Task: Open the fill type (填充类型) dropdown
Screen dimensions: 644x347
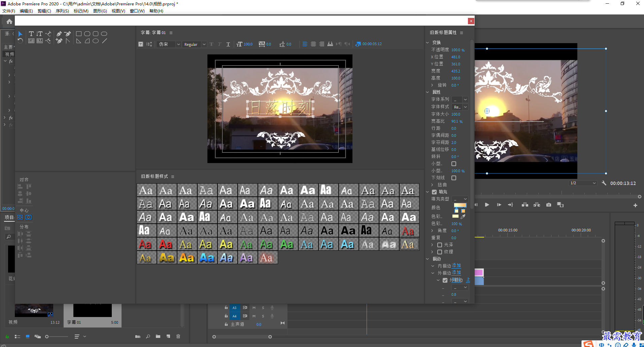Action: 460,199
